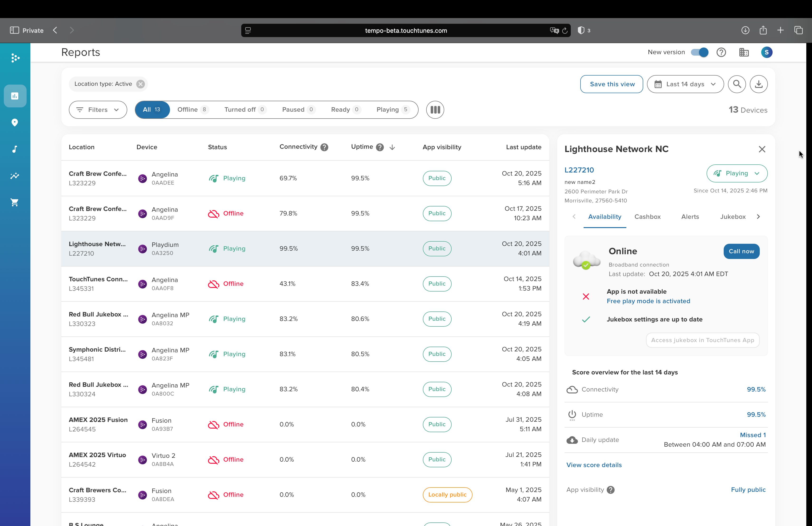Open the music note sidebar icon
The width and height of the screenshot is (812, 526).
[15, 149]
